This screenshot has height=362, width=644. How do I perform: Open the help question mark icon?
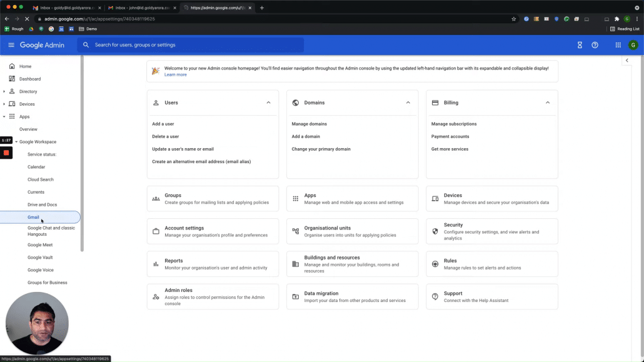(595, 45)
